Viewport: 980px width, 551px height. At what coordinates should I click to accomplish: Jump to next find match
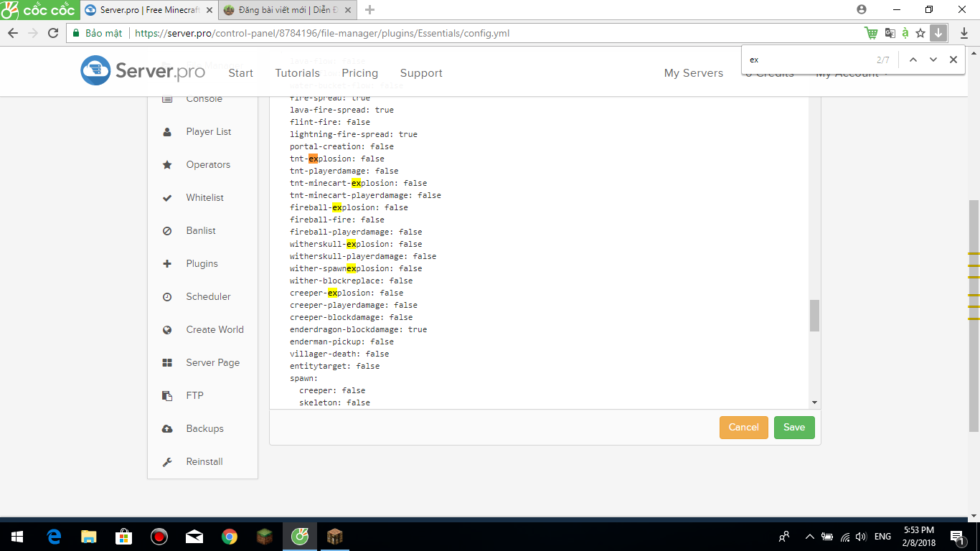pos(933,60)
